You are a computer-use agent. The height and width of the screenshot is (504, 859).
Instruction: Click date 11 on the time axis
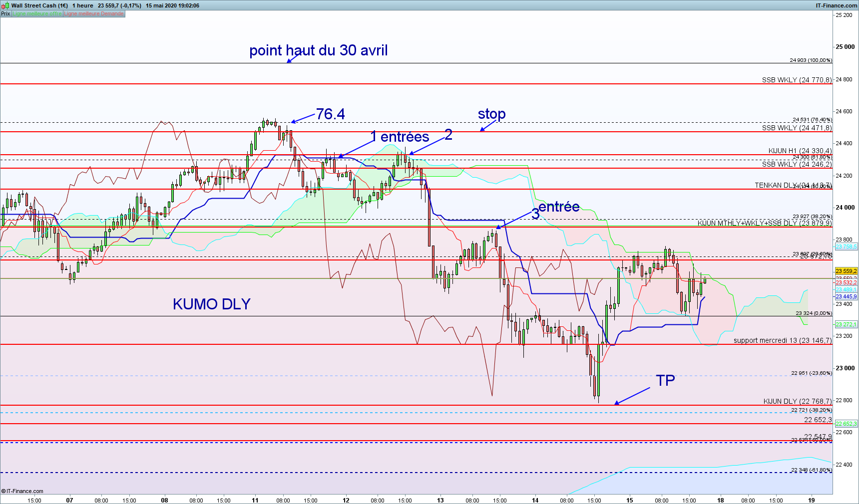255,500
